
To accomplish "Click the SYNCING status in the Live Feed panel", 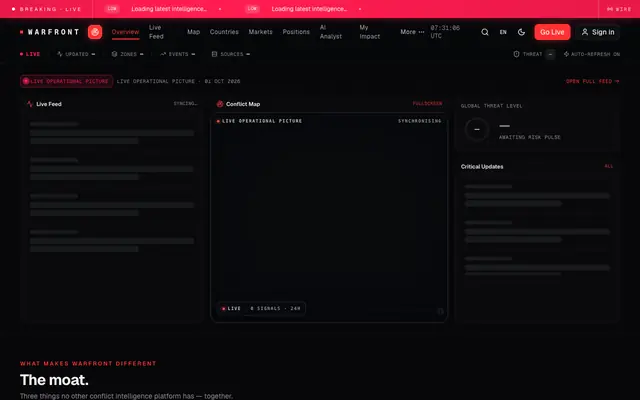I will pyautogui.click(x=185, y=104).
